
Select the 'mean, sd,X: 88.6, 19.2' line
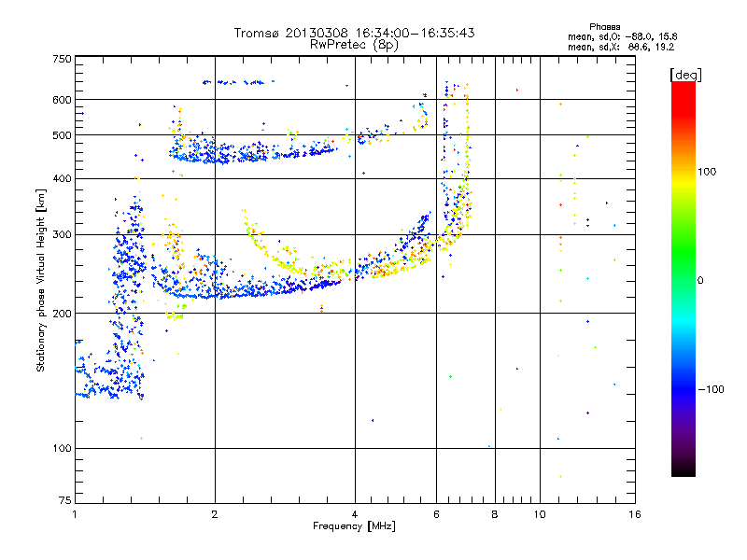(621, 48)
